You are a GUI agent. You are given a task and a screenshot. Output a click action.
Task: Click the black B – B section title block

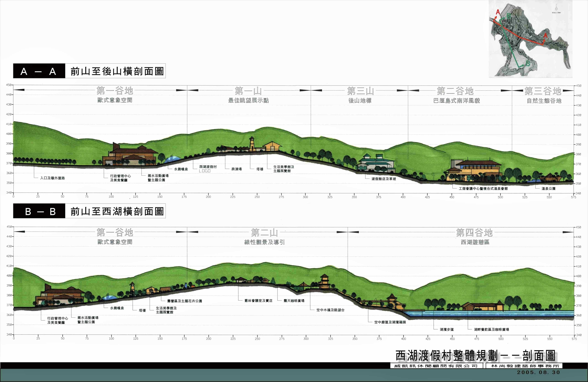39,211
